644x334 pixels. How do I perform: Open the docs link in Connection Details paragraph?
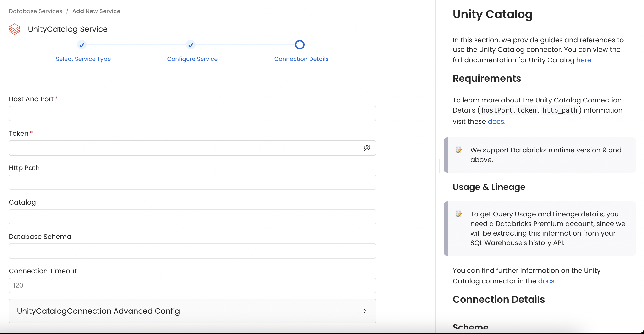pyautogui.click(x=546, y=281)
